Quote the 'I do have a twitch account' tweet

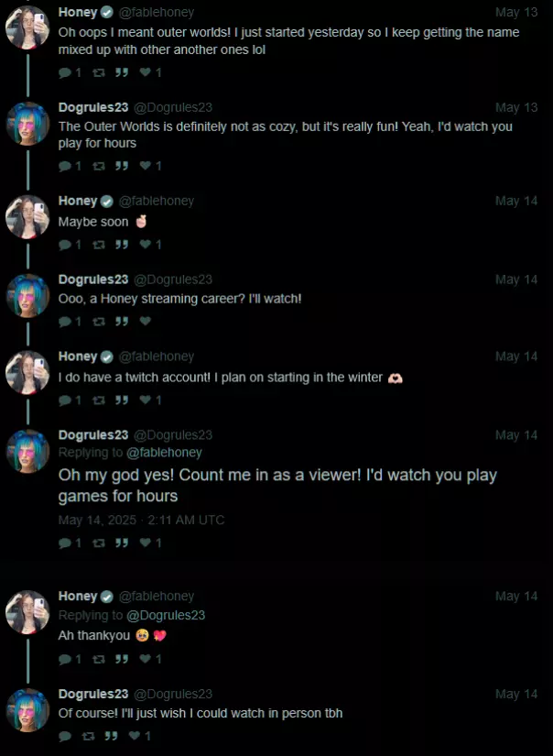(x=122, y=400)
